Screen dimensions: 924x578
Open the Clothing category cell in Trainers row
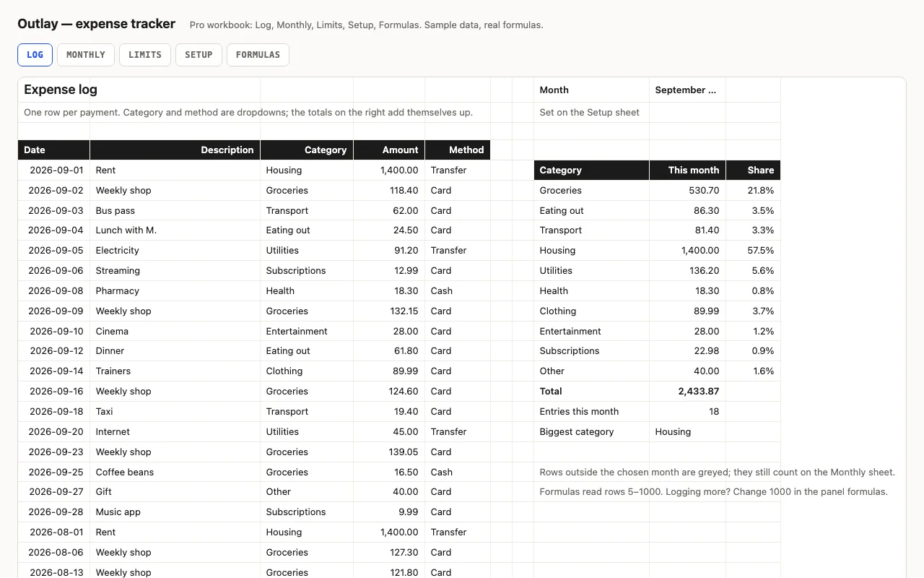[307, 371]
